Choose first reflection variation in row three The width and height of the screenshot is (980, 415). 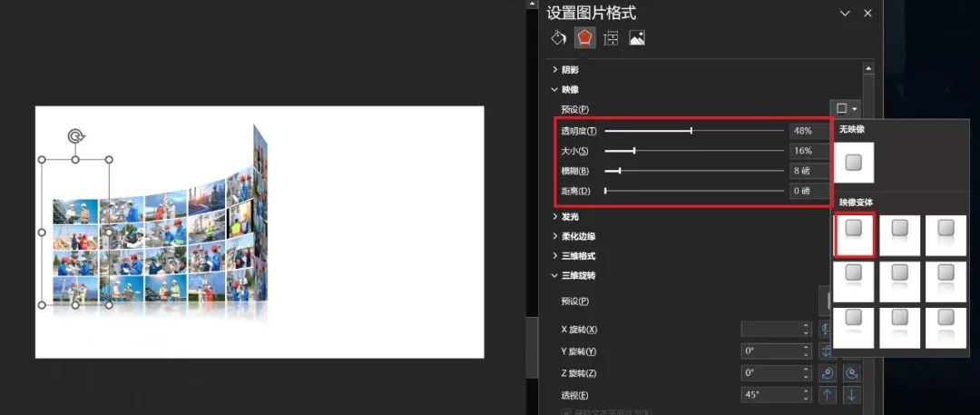pos(854,327)
